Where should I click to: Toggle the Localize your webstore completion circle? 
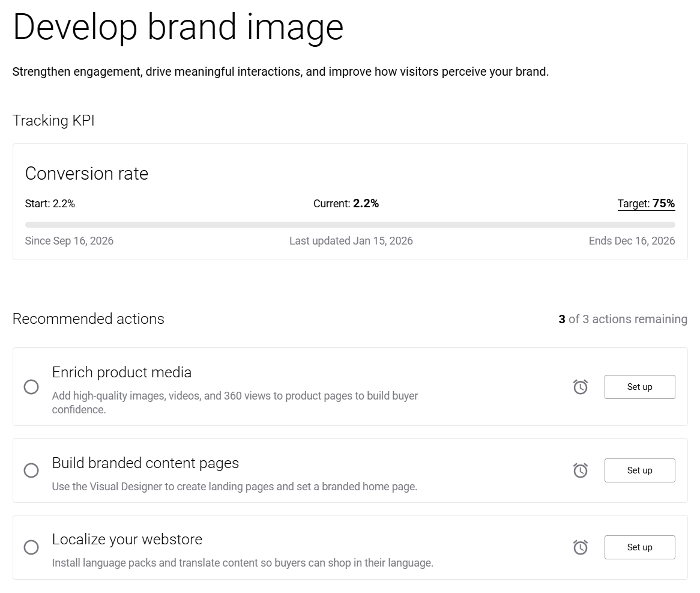click(x=31, y=547)
